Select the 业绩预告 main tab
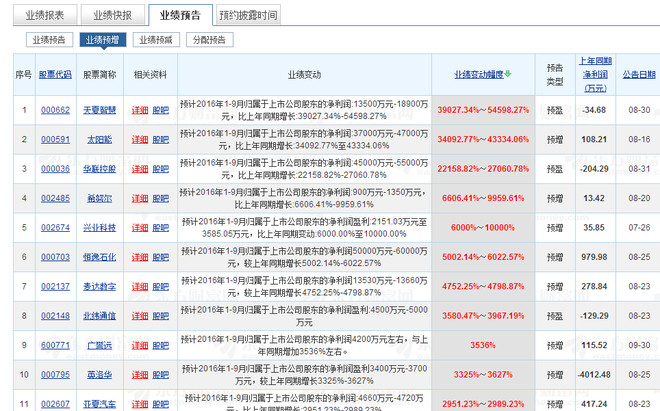Image resolution: width=660 pixels, height=411 pixels. (x=180, y=15)
